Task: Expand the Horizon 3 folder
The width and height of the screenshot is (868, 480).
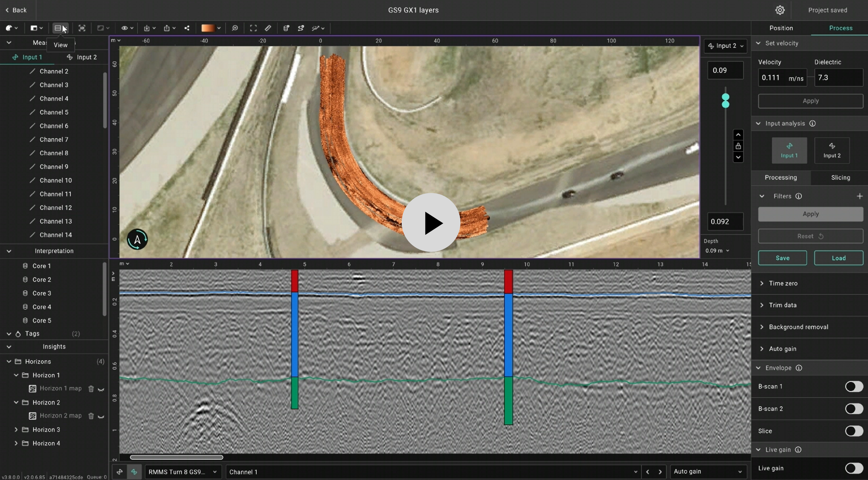Action: (x=16, y=430)
